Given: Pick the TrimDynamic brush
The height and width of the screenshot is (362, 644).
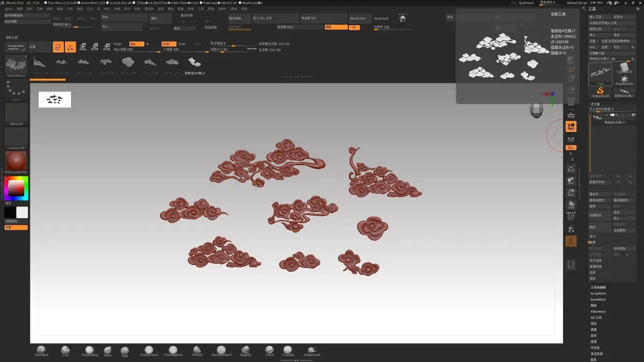Looking at the screenshot, I should tap(149, 351).
